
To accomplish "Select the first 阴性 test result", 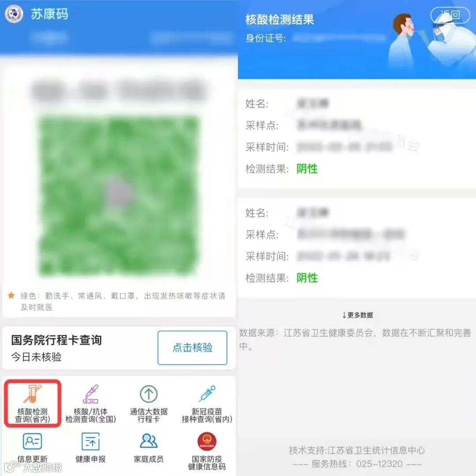I will (x=307, y=169).
